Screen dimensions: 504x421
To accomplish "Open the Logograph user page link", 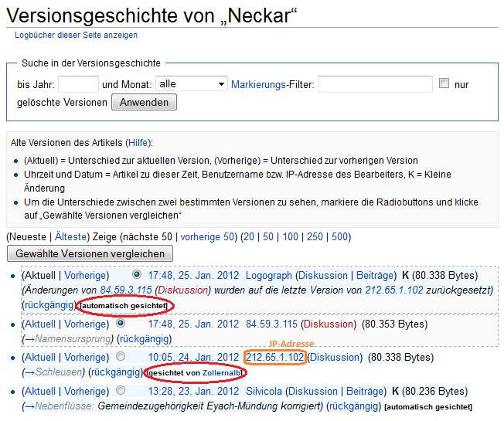I will point(268,275).
